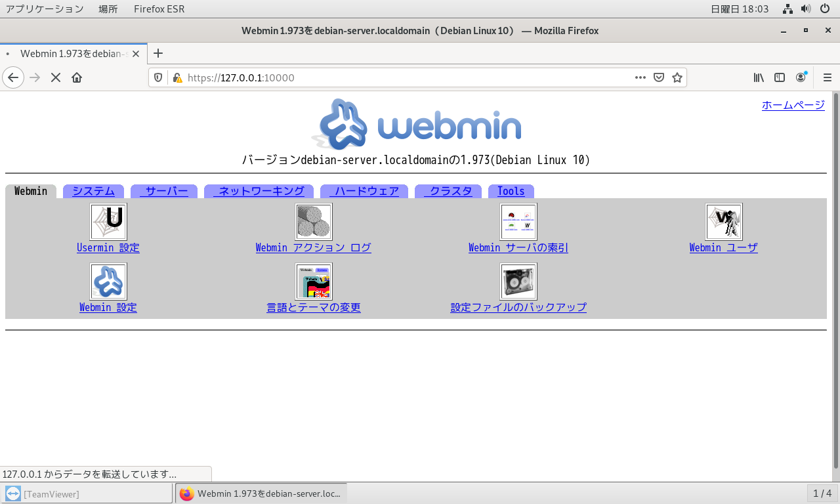The image size is (840, 504).
Task: Click the Webmin アクション ログ text link
Action: tap(314, 247)
